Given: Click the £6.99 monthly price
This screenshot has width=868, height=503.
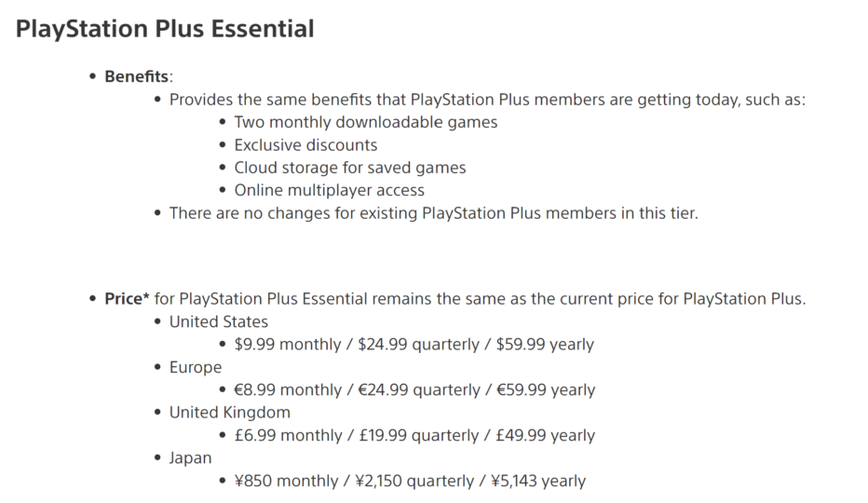Looking at the screenshot, I should point(289,435).
